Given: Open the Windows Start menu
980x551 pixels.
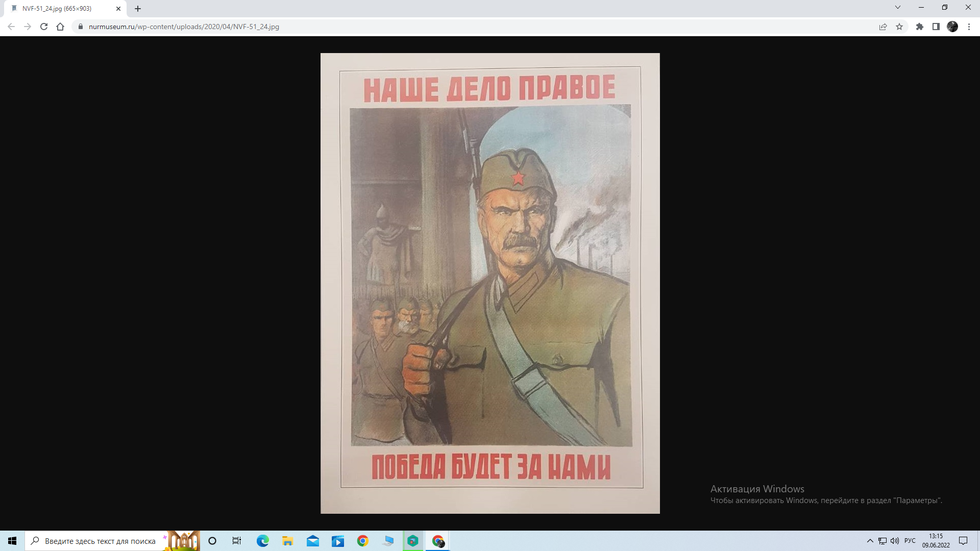Looking at the screenshot, I should coord(12,541).
